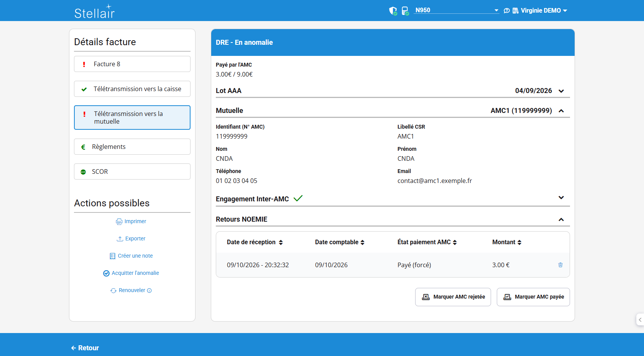Click the Renouveler info circle icon

tap(149, 291)
